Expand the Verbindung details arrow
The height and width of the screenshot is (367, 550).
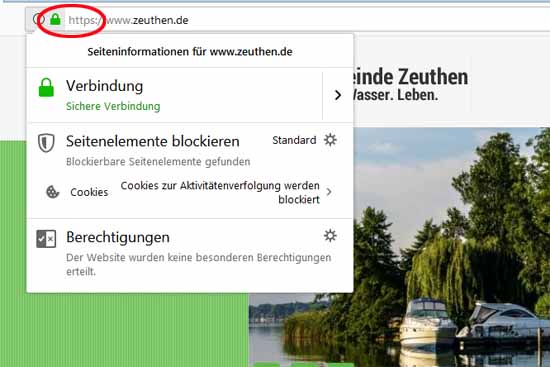pyautogui.click(x=337, y=95)
